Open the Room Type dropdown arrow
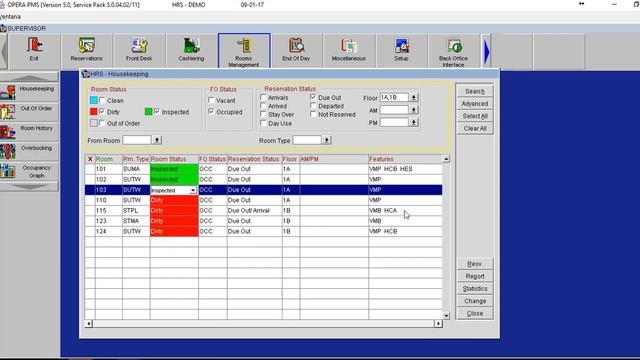 pyautogui.click(x=327, y=140)
